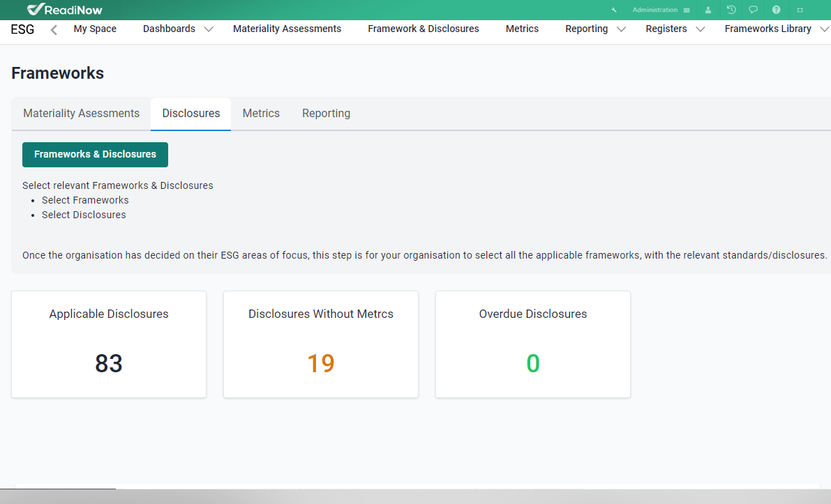831x504 pixels.
Task: Collapse navigation with the back chevron
Action: (x=54, y=30)
